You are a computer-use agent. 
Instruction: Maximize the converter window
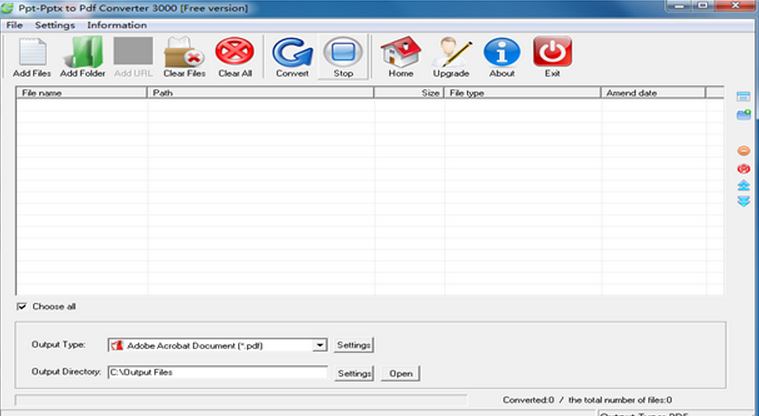(703, 6)
